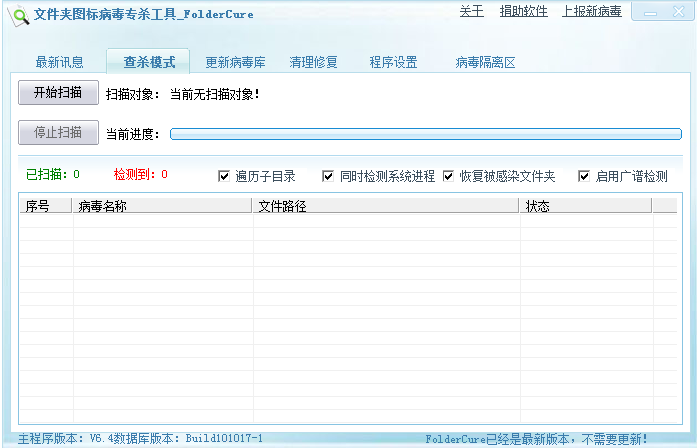Toggle the 遍历子目录 checkbox
697x448 pixels.
(224, 176)
